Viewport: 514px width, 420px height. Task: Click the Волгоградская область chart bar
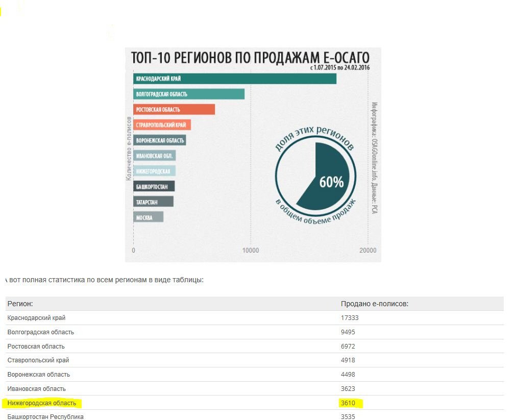pyautogui.click(x=189, y=94)
